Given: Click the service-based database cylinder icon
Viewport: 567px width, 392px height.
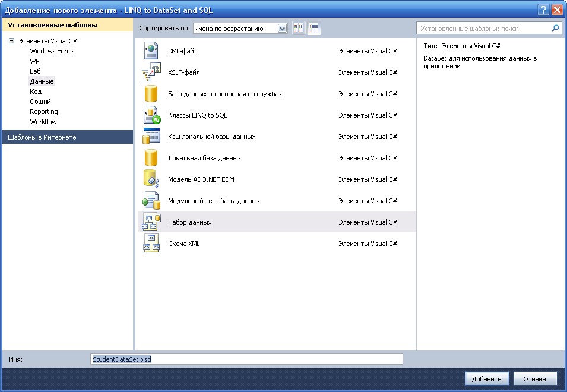Looking at the screenshot, I should [151, 94].
